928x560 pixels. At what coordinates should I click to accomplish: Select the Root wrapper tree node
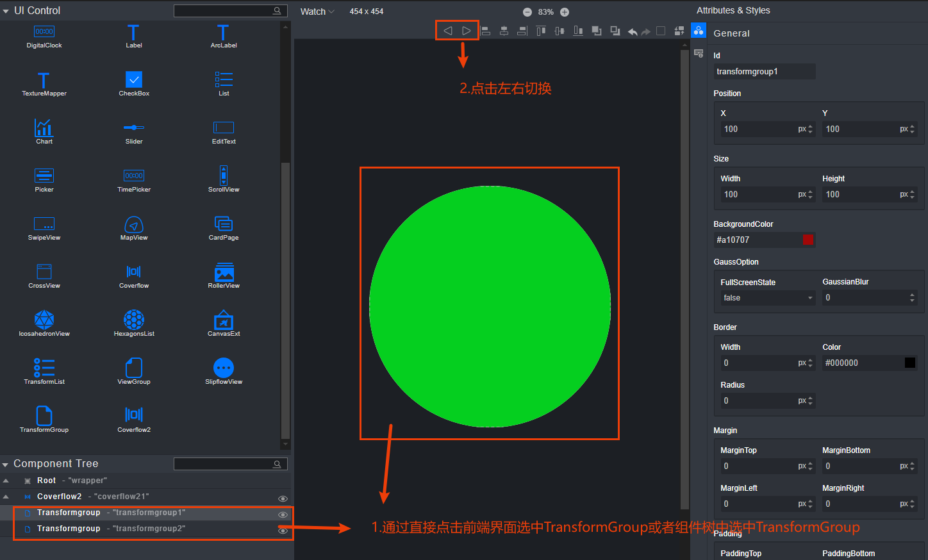tap(72, 481)
